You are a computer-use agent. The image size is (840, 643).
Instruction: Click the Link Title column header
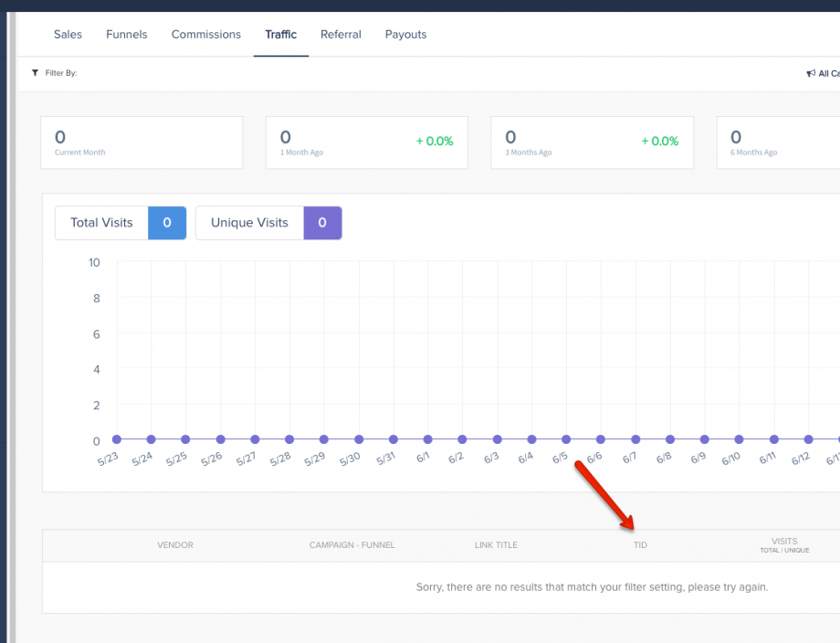(x=496, y=545)
